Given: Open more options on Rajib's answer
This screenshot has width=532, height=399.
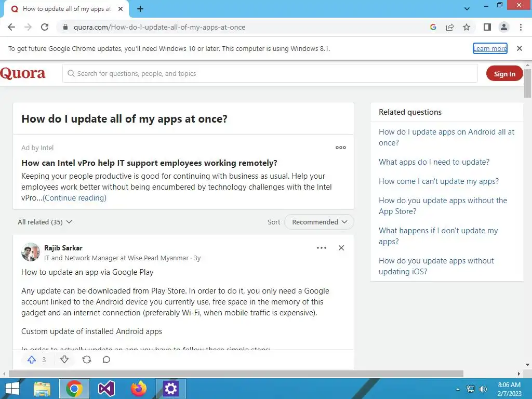Looking at the screenshot, I should [321, 248].
